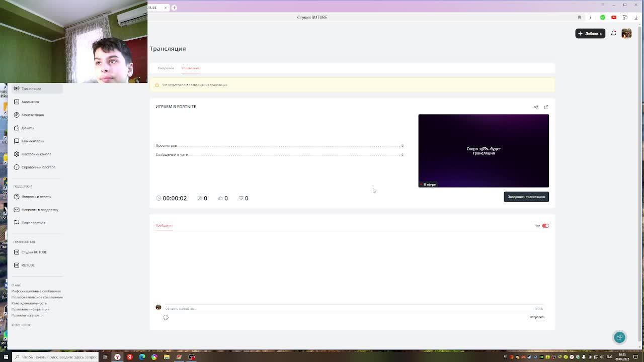Toggle the Чат switch off

(545, 226)
